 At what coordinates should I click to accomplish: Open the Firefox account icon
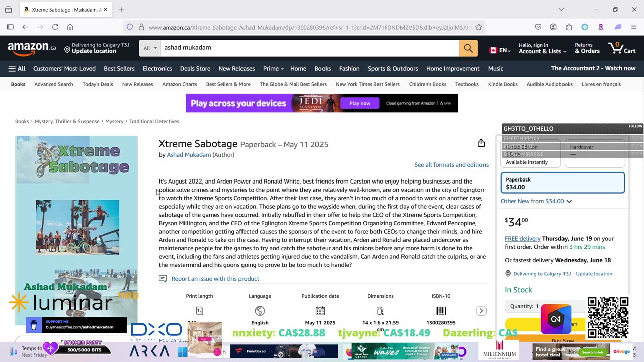(x=553, y=27)
